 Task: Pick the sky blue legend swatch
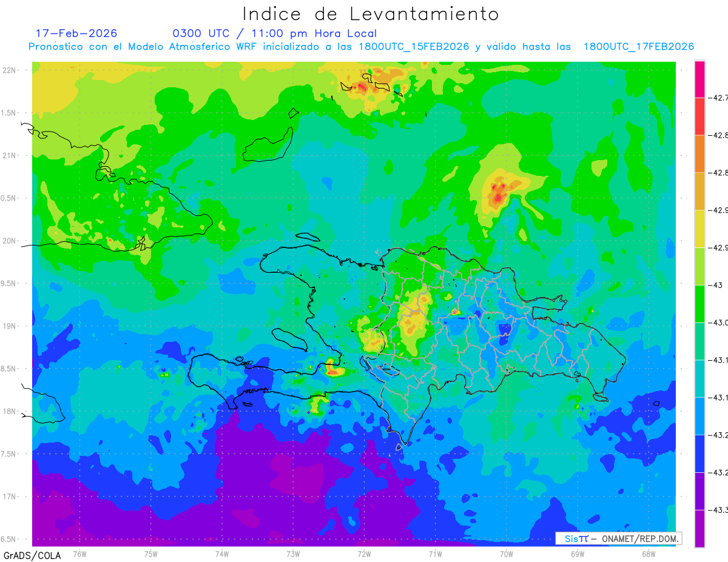[700, 416]
